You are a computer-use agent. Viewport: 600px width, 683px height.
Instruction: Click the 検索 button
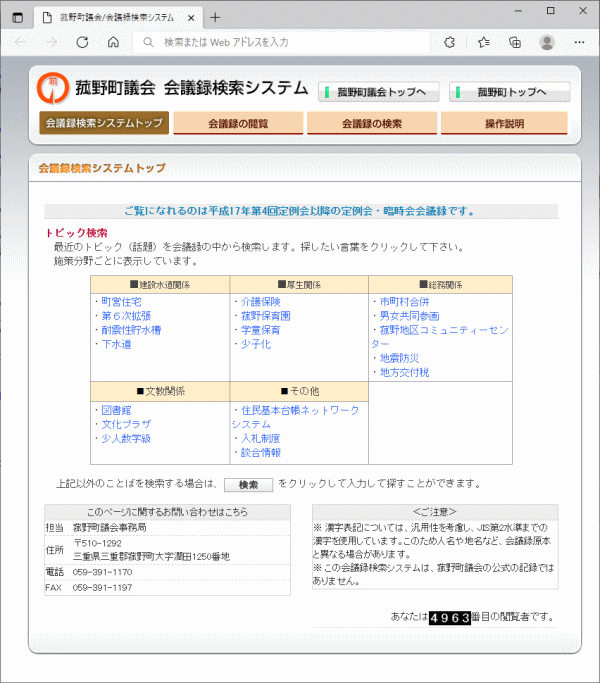click(x=248, y=485)
